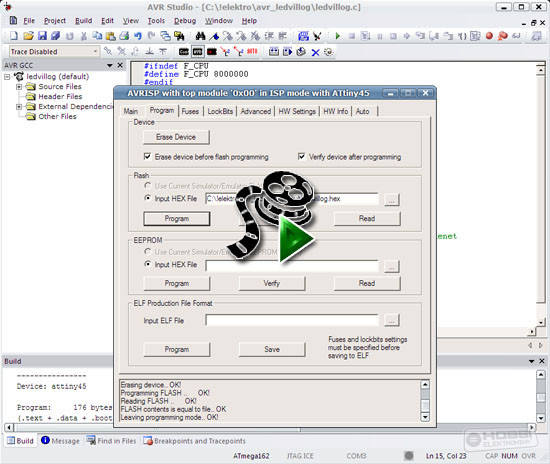Create a new file from toolbar
Image resolution: width=550 pixels, height=464 pixels.
point(14,35)
